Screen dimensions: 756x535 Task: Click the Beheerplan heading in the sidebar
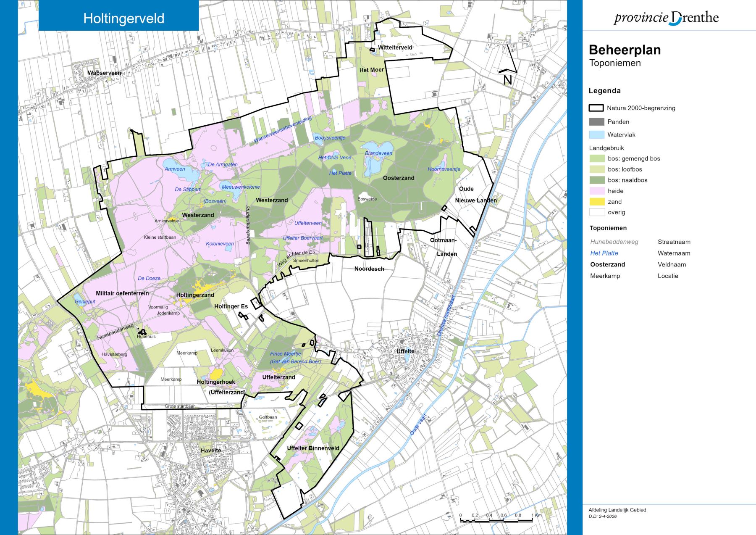pyautogui.click(x=625, y=50)
